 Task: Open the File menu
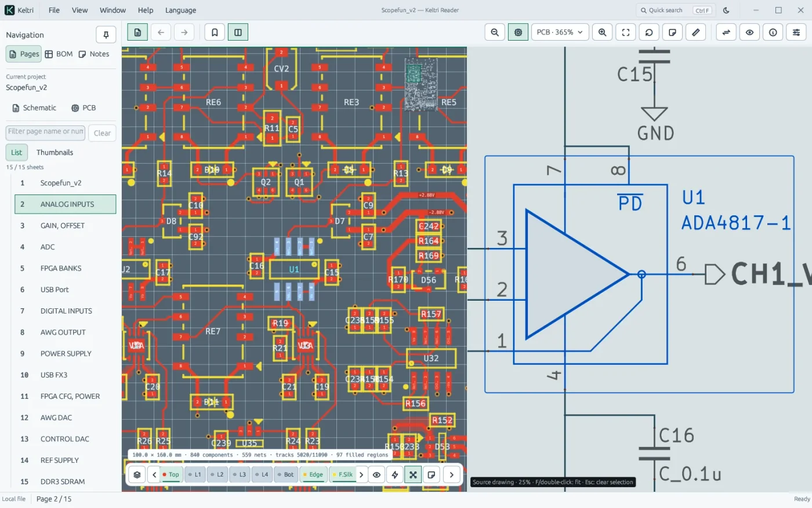click(54, 10)
